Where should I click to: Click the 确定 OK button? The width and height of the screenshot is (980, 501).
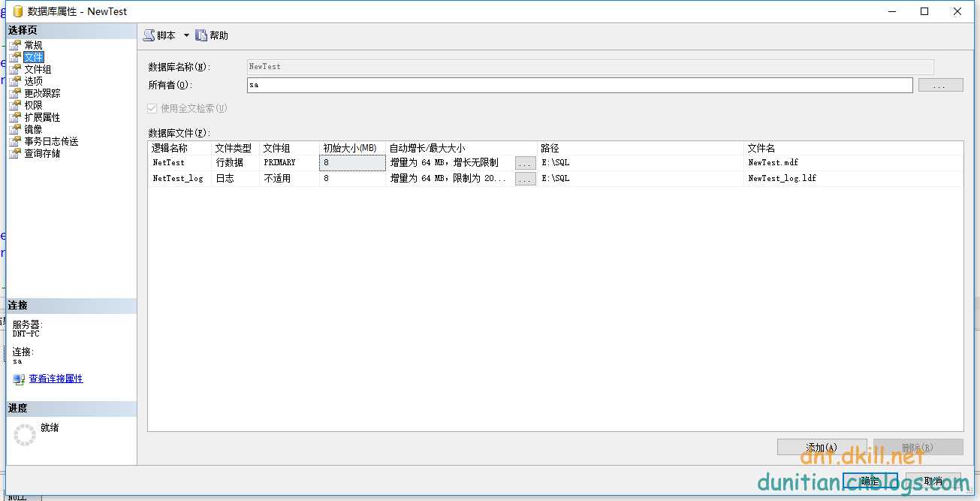tap(869, 481)
